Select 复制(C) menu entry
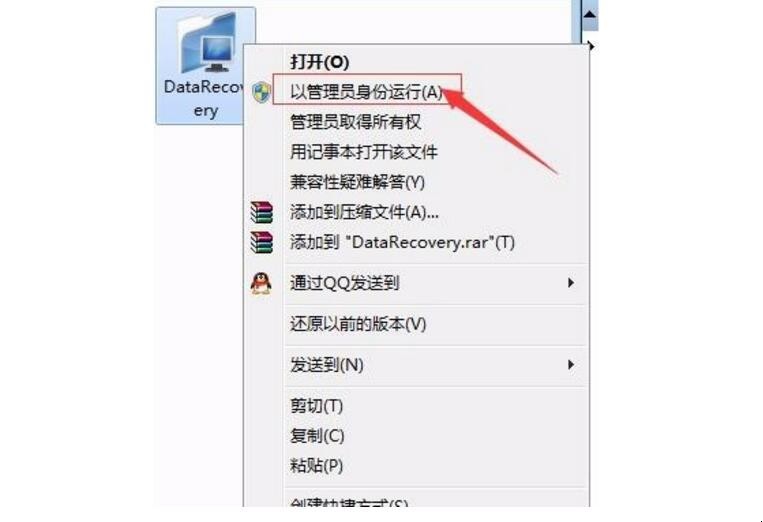The height and width of the screenshot is (522, 763). point(317,436)
